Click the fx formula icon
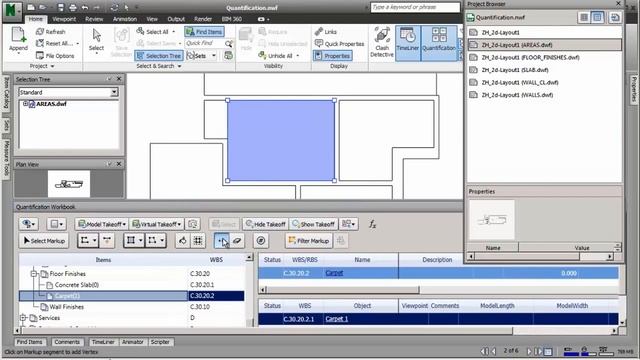 372,224
